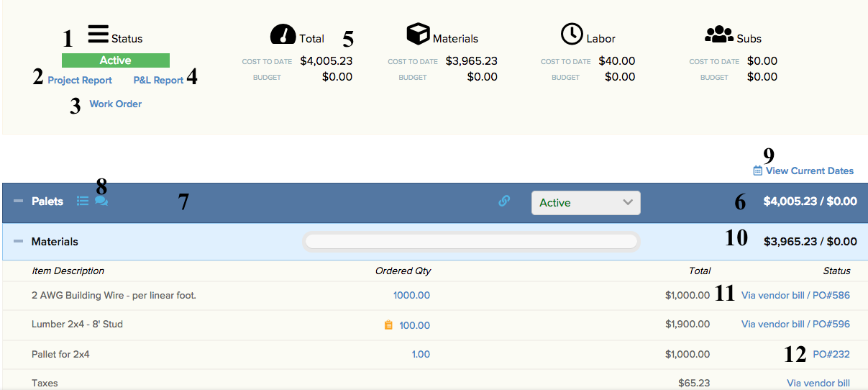Open the Active status dropdown
Viewport: 868px width, 390px height.
point(585,203)
